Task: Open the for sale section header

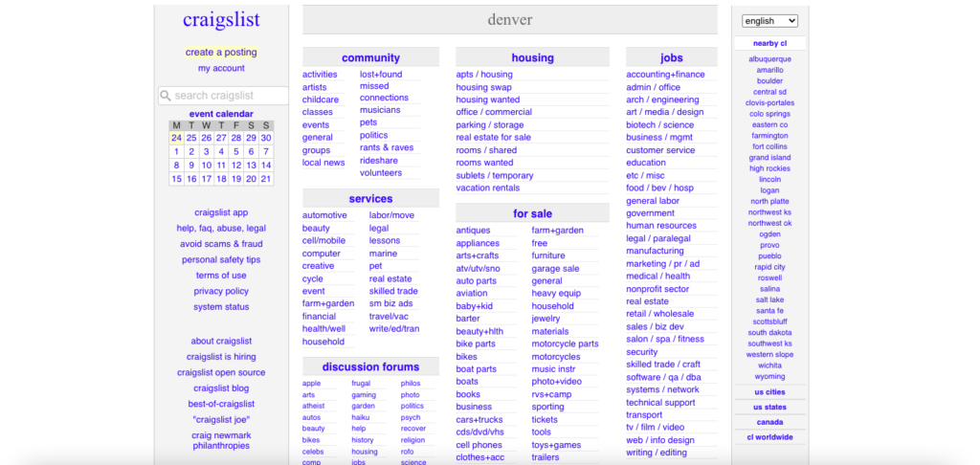Action: [x=532, y=213]
